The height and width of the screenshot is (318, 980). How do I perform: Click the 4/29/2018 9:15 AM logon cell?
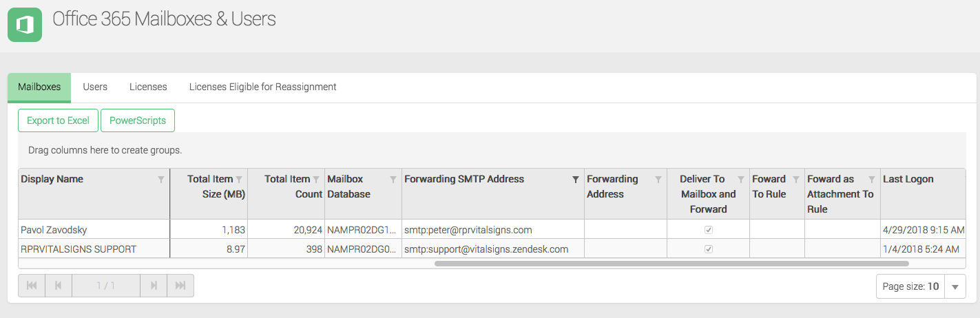point(923,230)
